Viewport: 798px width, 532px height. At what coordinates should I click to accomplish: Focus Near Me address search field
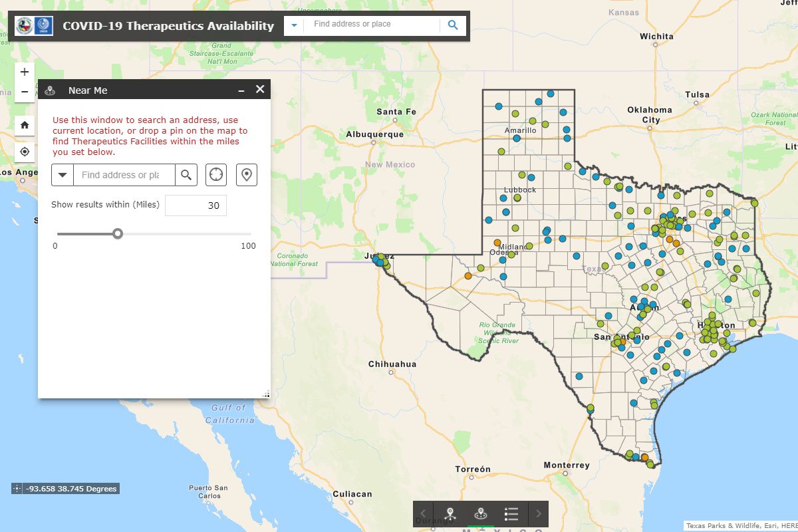pyautogui.click(x=124, y=175)
